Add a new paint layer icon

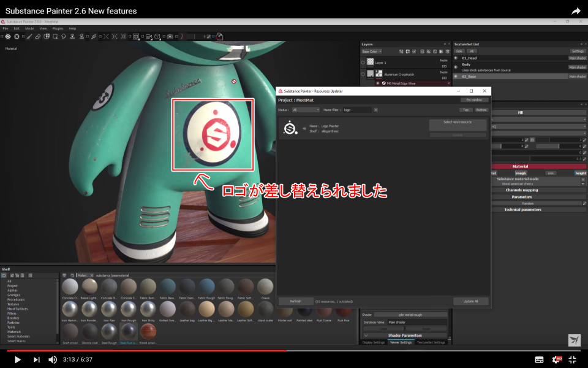coord(422,52)
